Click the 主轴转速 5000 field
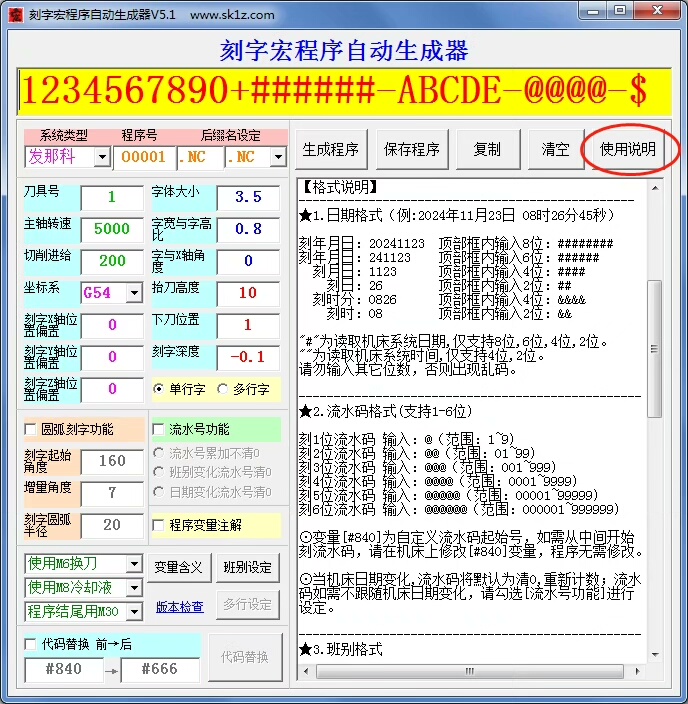The width and height of the screenshot is (688, 704). coord(112,229)
